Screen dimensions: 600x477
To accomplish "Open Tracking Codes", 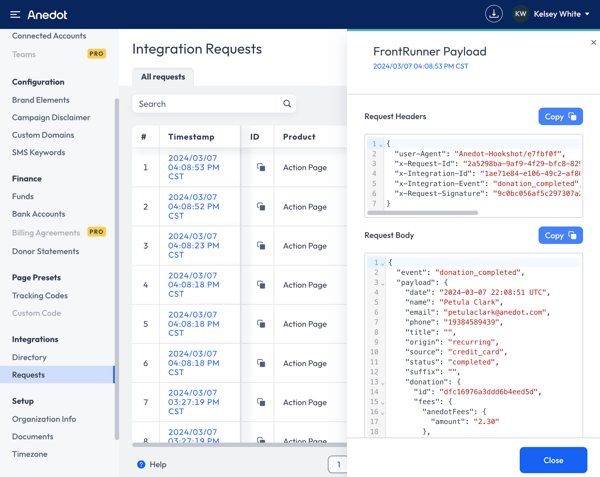I will (x=39, y=296).
